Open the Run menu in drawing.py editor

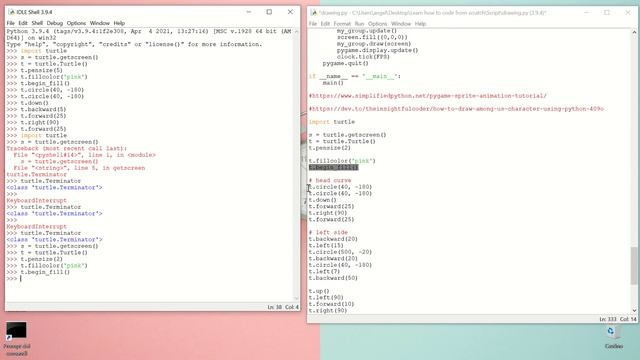click(359, 24)
